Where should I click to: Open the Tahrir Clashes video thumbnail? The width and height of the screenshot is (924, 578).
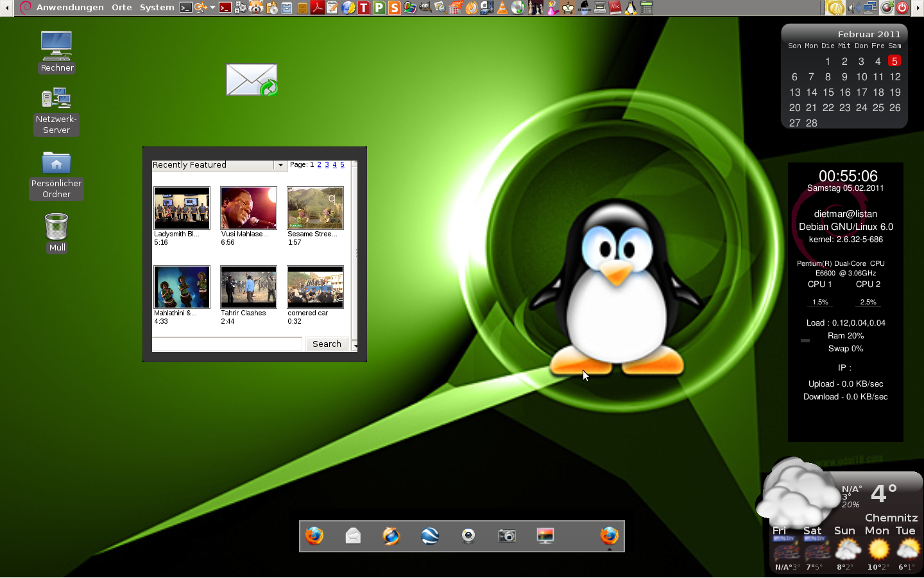point(249,287)
